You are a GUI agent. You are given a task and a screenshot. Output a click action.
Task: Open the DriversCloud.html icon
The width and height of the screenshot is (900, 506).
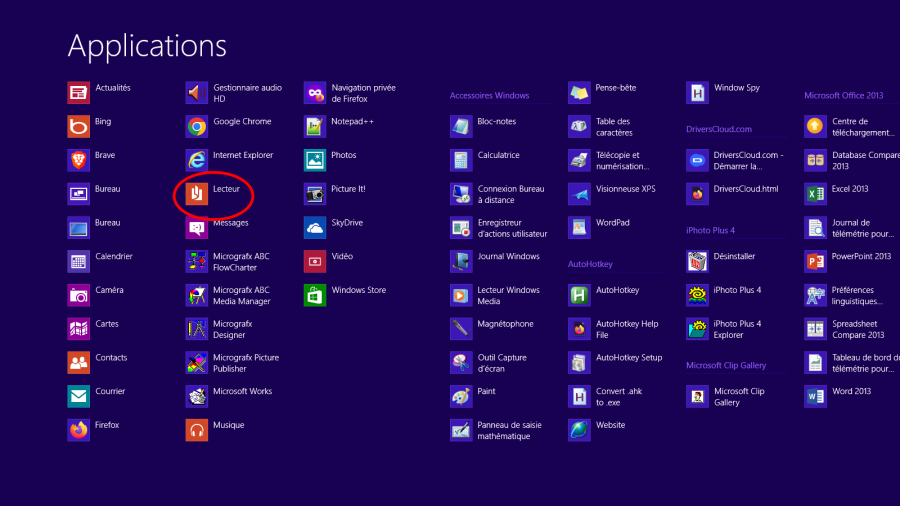pos(698,194)
